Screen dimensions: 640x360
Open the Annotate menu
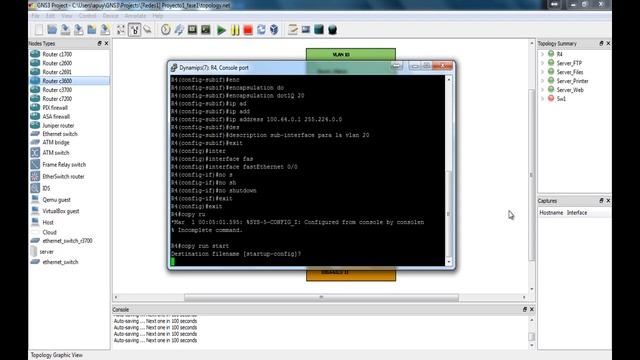135,16
